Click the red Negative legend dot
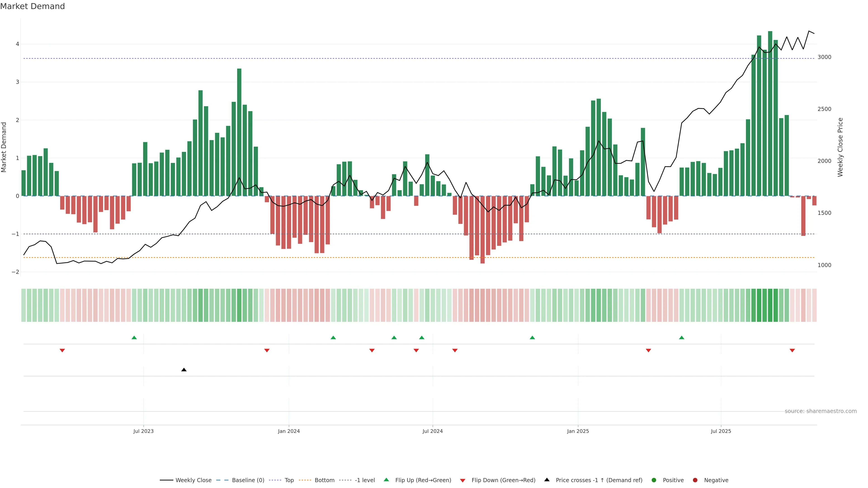 click(695, 480)
